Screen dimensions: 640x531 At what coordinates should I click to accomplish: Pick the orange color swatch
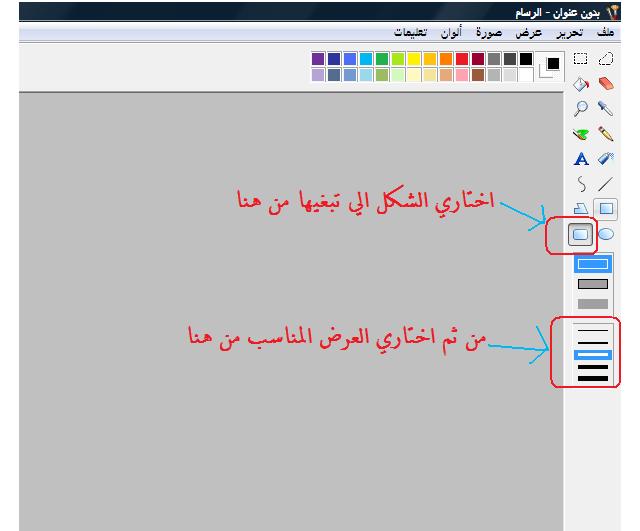(446, 59)
